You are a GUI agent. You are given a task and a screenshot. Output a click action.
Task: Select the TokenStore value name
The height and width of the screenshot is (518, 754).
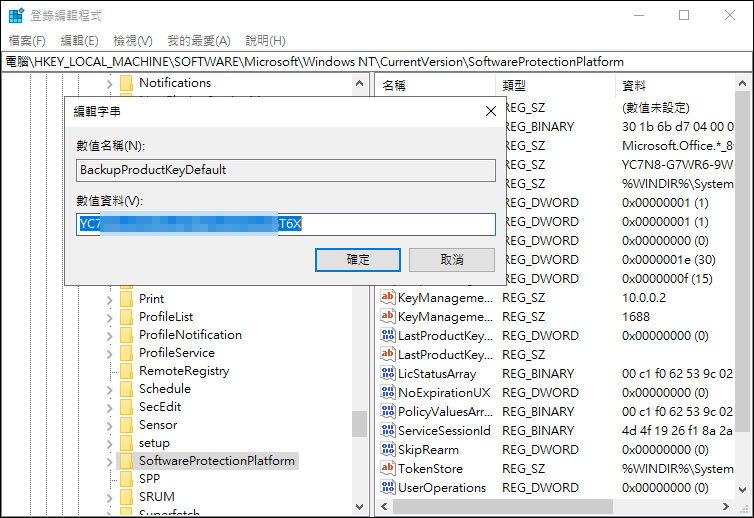(430, 468)
